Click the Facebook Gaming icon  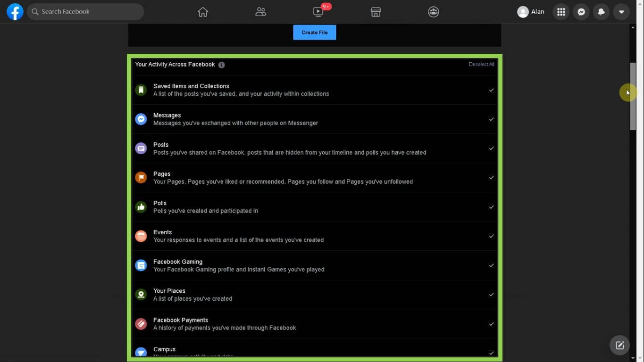click(141, 265)
